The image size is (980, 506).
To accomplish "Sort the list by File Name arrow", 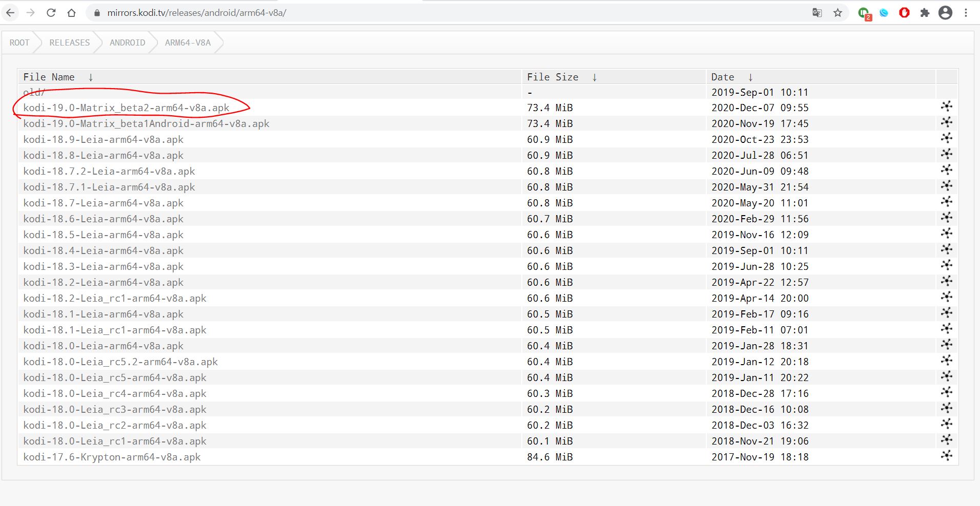I will (91, 77).
